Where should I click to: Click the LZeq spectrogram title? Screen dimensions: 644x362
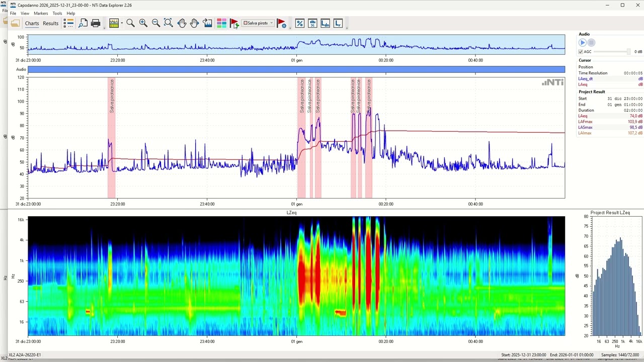coord(291,213)
